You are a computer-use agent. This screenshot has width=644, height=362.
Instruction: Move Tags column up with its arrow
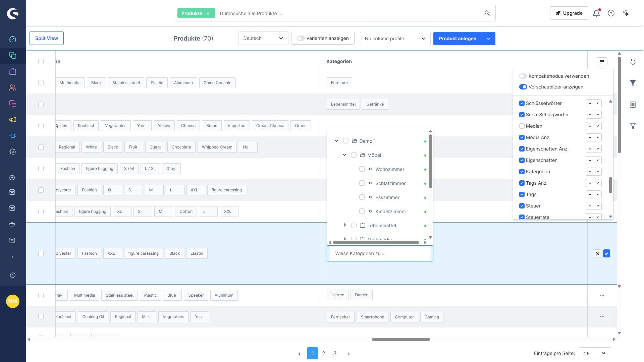[x=590, y=194]
